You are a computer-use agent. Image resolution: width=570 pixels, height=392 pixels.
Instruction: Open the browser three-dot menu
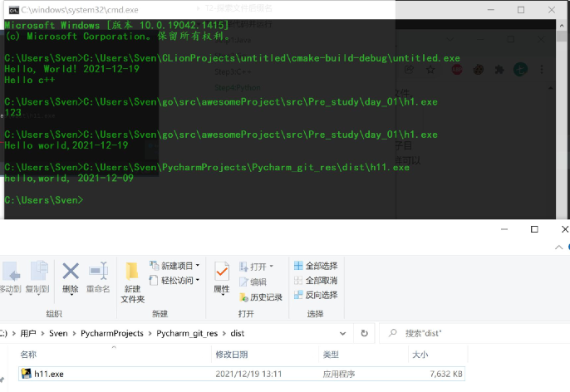[542, 70]
